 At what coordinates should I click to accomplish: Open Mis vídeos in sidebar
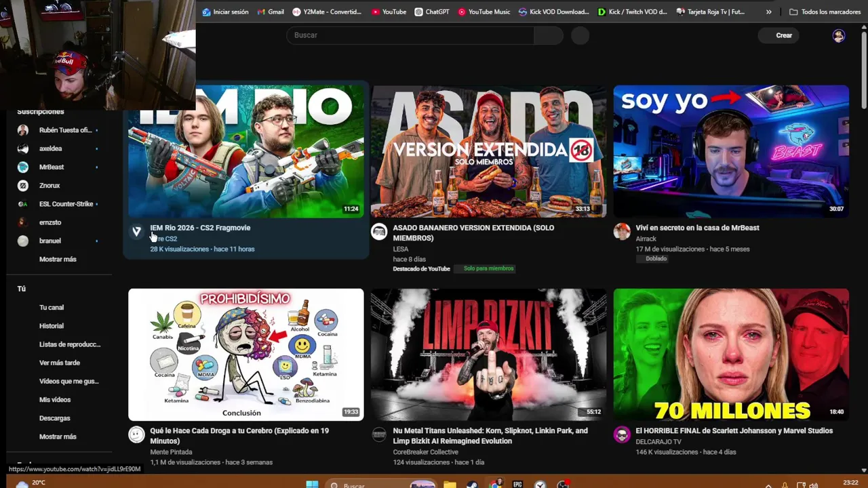(x=55, y=400)
